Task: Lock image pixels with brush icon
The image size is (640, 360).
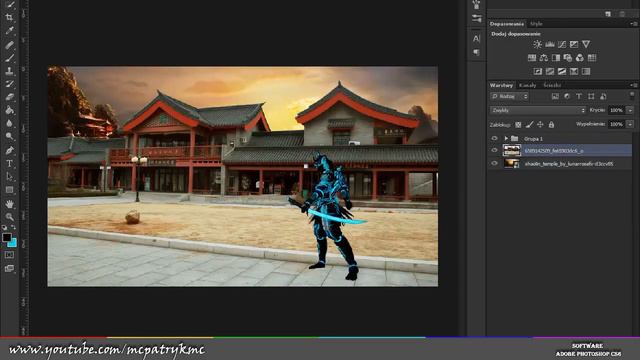Action: (x=529, y=124)
